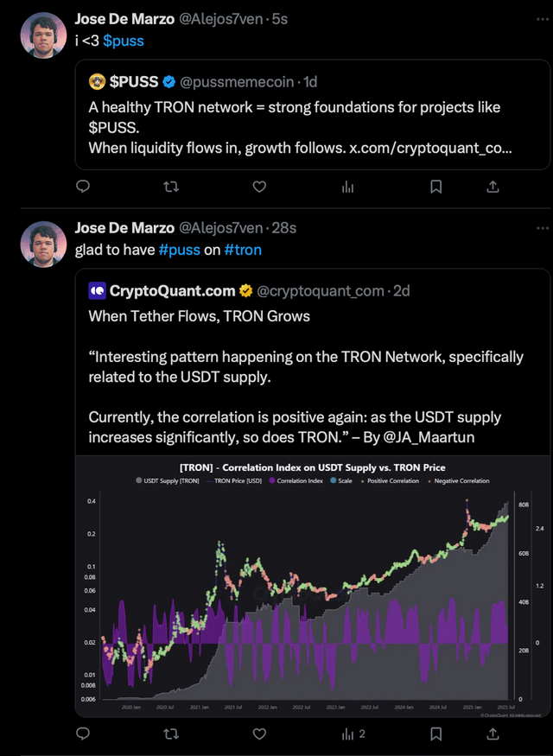
Task: Reply to the 'i <3 $puss' tweet
Action: pyautogui.click(x=84, y=187)
